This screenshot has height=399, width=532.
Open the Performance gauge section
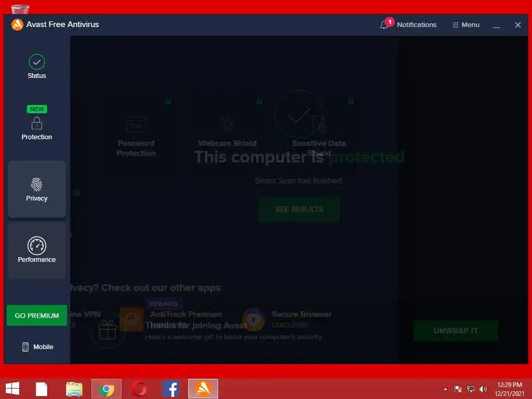pyautogui.click(x=37, y=250)
